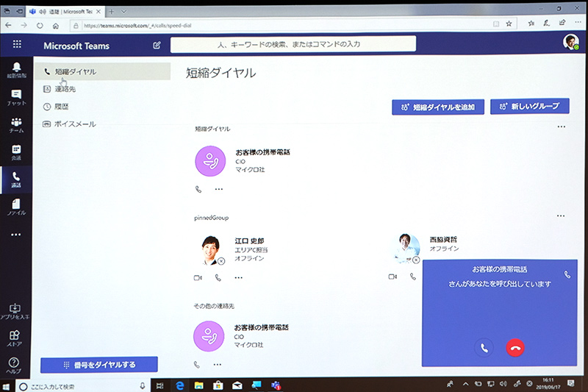
Task: Open the profile avatar menu
Action: click(x=571, y=42)
